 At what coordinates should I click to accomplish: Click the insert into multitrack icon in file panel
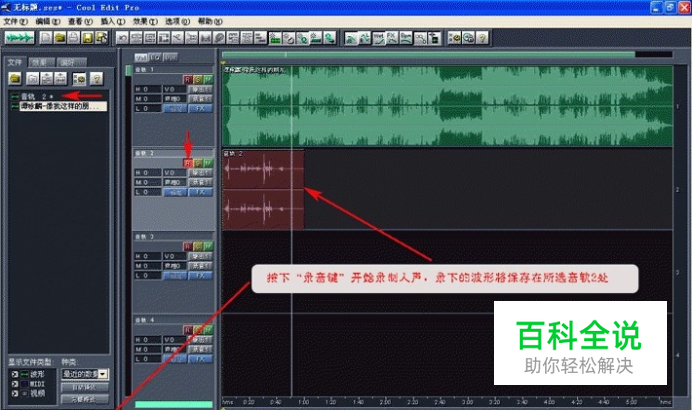tap(46, 79)
